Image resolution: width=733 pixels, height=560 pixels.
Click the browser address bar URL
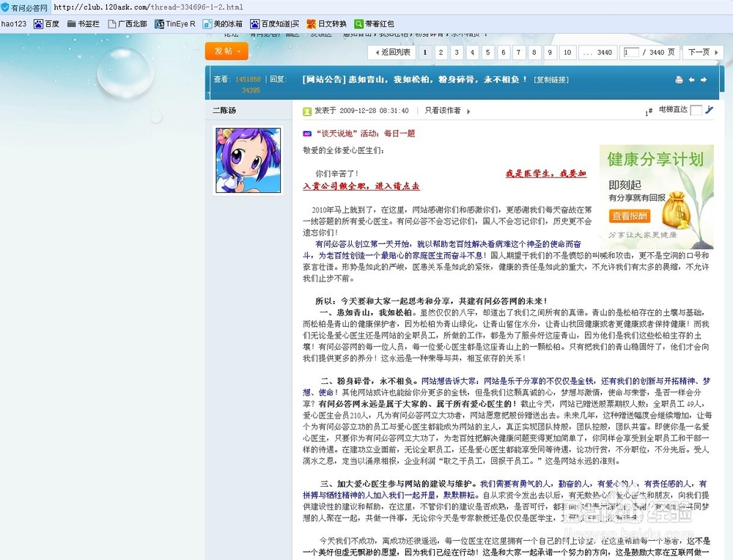[x=148, y=7]
